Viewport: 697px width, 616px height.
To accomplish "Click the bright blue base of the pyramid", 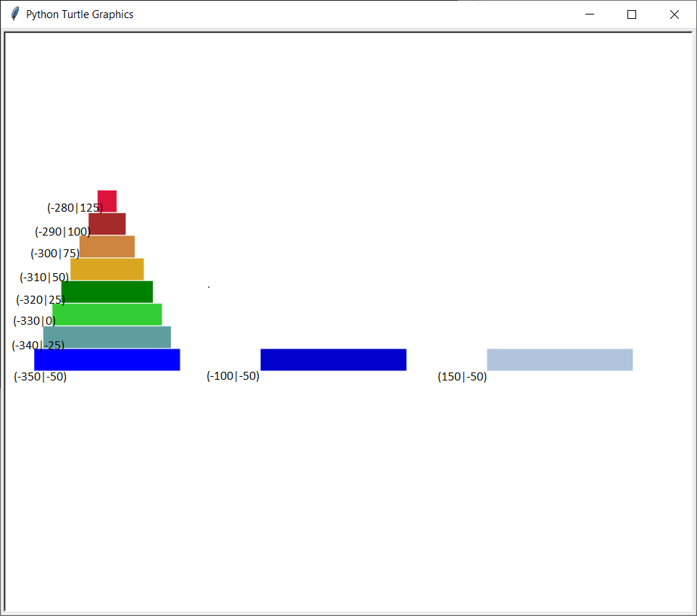I will pos(107,359).
